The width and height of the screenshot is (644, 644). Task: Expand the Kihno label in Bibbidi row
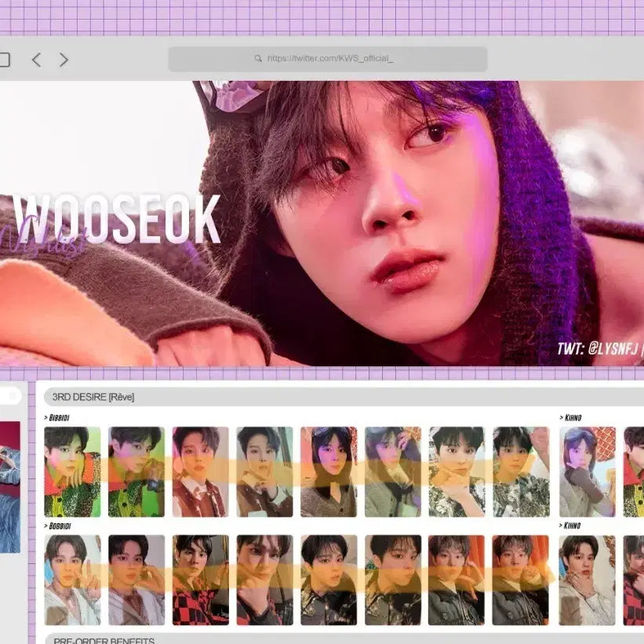(570, 417)
